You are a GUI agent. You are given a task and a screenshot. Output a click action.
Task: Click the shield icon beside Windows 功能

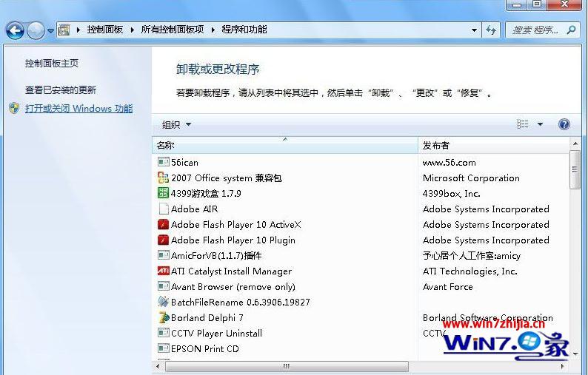(x=14, y=108)
